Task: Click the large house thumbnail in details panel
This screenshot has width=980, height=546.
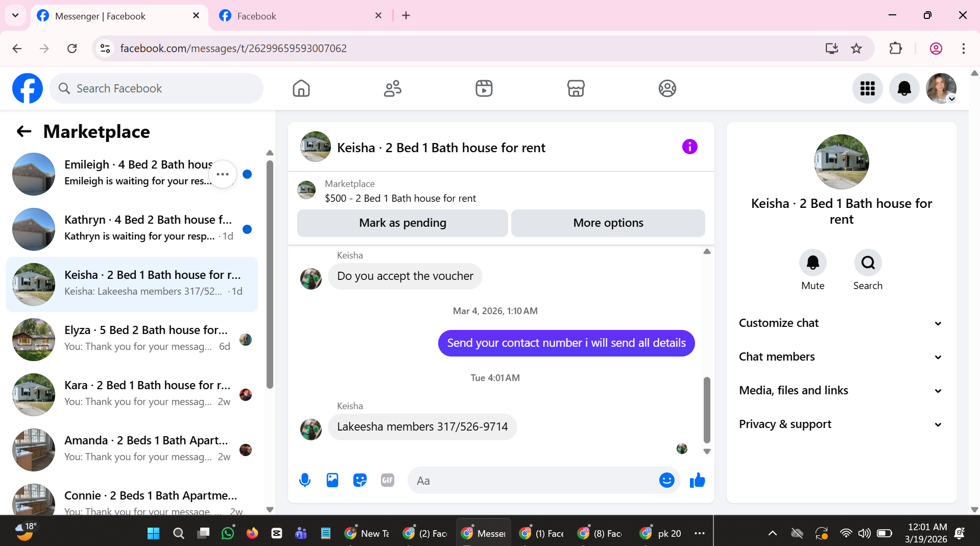Action: (x=841, y=162)
